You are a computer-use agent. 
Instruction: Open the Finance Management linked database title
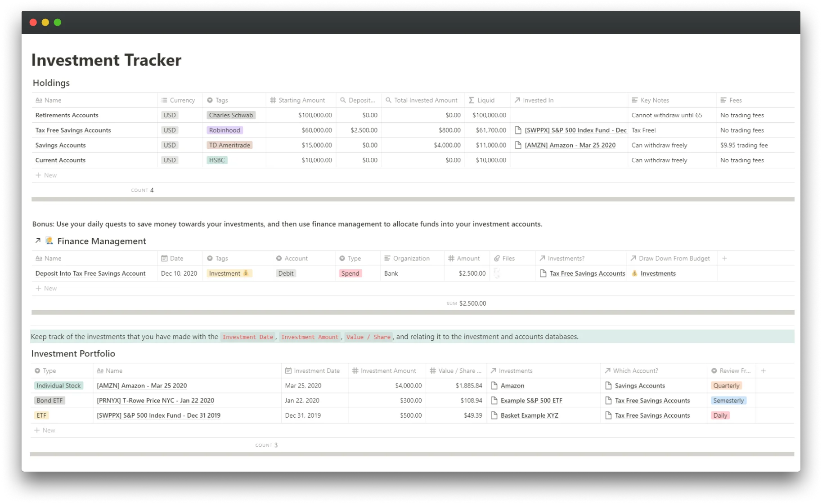(x=102, y=241)
